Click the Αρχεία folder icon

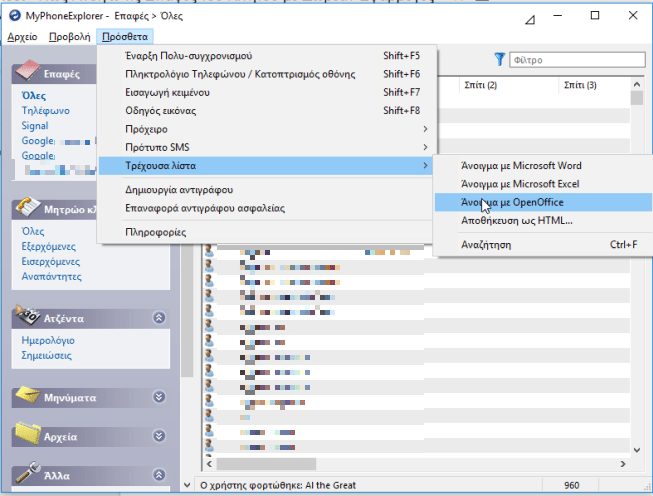[27, 434]
